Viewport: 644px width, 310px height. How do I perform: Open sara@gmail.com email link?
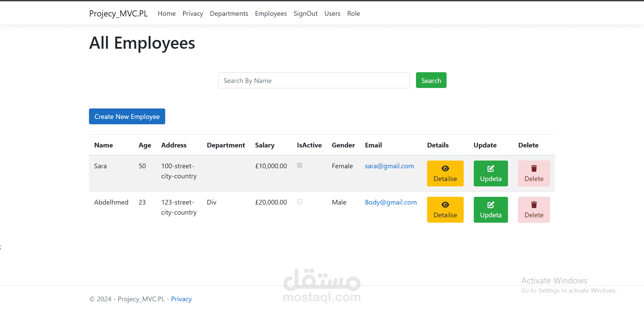(389, 166)
